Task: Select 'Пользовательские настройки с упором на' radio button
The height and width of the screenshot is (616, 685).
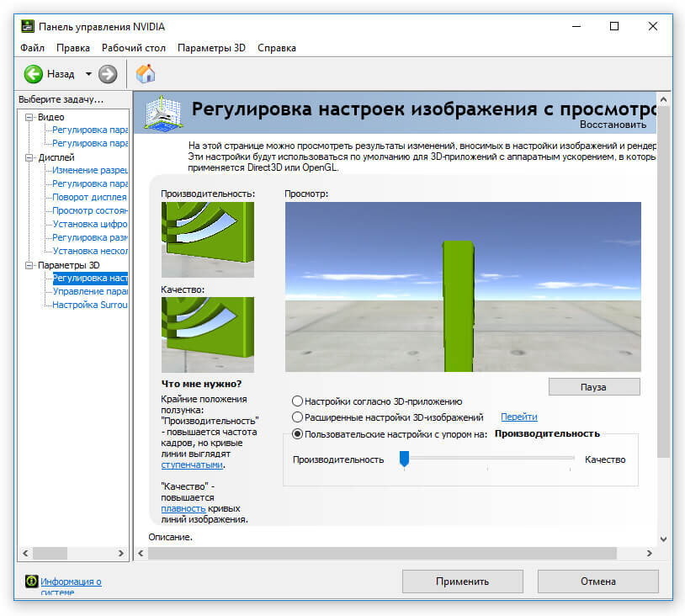Action: [x=297, y=434]
